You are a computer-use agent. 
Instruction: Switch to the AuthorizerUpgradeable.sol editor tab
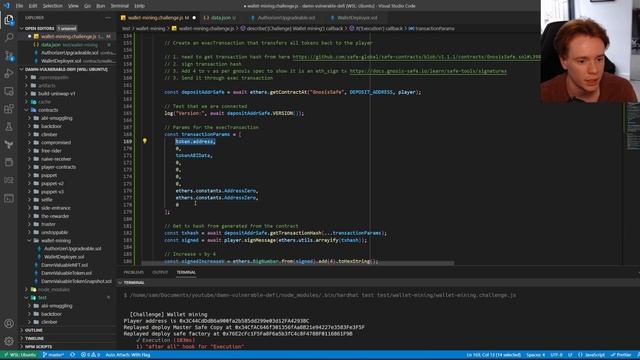click(x=286, y=18)
